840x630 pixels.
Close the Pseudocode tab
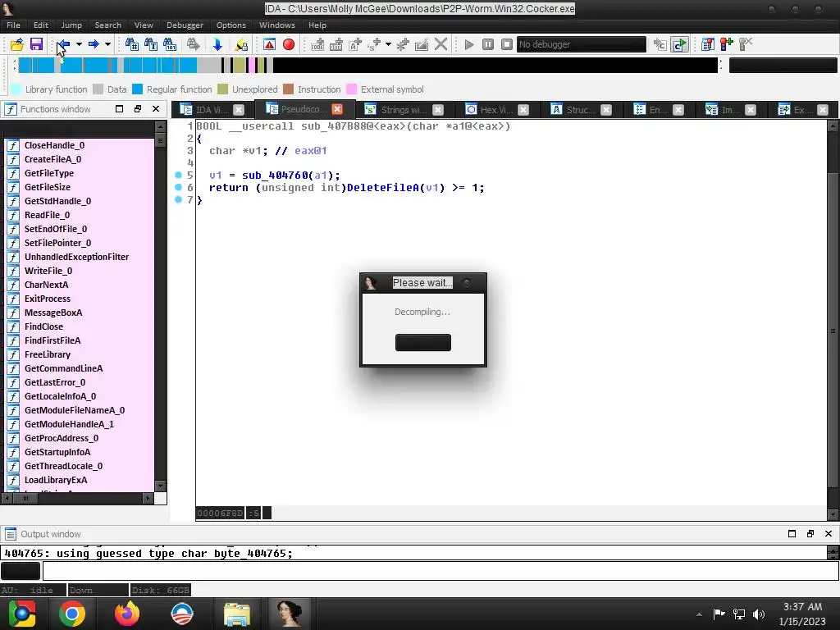337,109
